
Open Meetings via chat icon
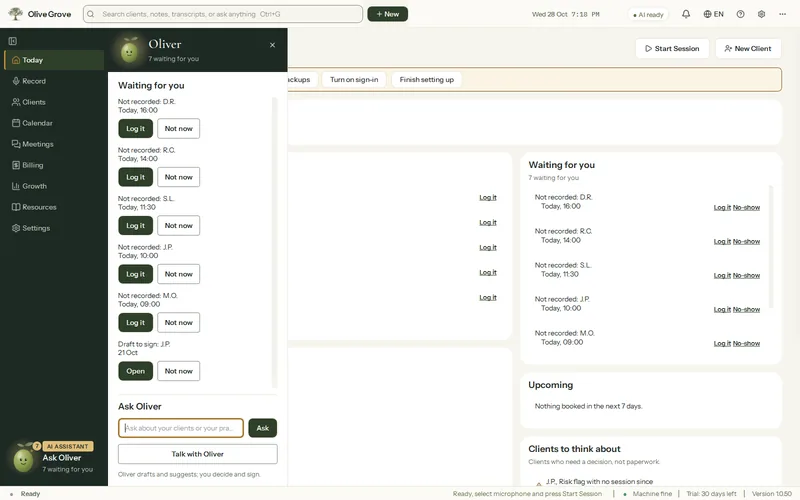click(x=16, y=144)
